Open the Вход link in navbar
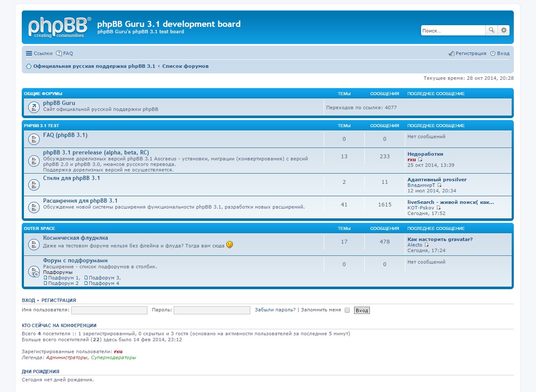Screen dimensions: 536x392 pyautogui.click(x=500, y=53)
